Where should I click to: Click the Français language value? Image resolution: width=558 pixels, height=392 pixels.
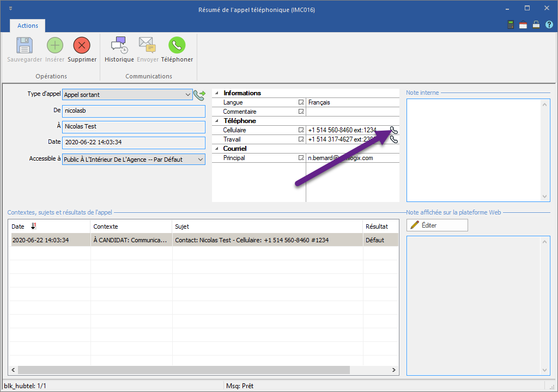tap(319, 102)
